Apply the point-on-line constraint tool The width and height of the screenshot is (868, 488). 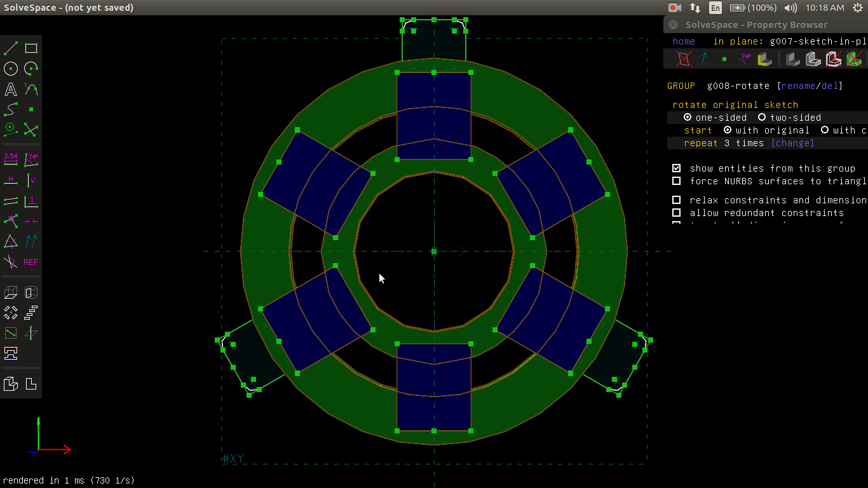coord(11,221)
